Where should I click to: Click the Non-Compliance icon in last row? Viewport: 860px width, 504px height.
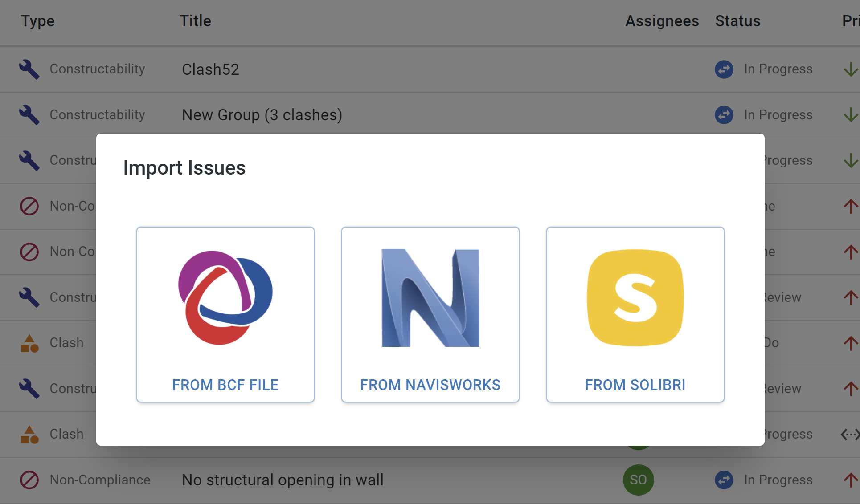[29, 480]
